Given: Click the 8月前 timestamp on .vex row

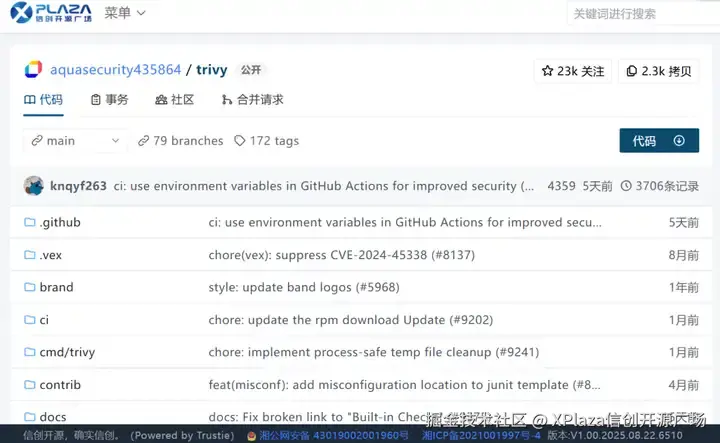Looking at the screenshot, I should pos(684,255).
